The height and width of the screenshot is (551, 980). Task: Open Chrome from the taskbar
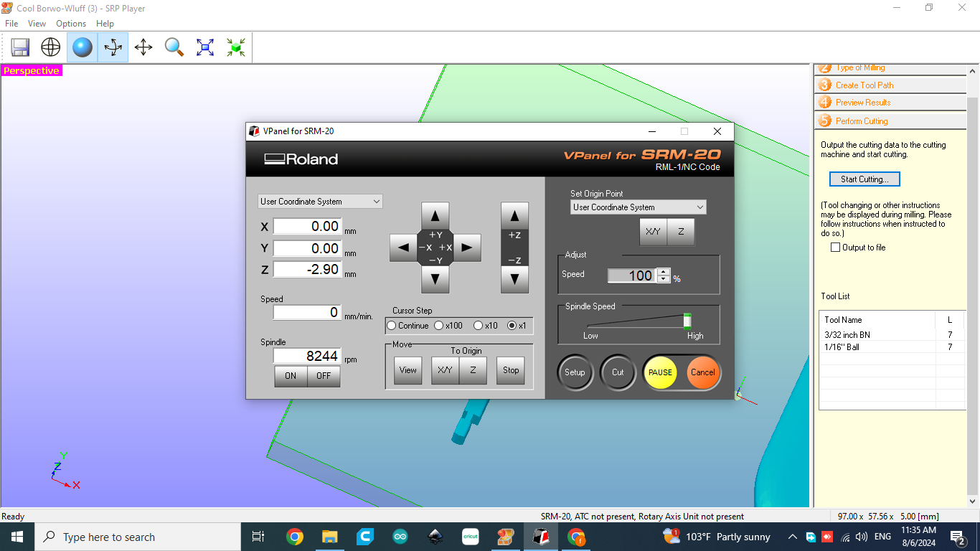tap(294, 537)
